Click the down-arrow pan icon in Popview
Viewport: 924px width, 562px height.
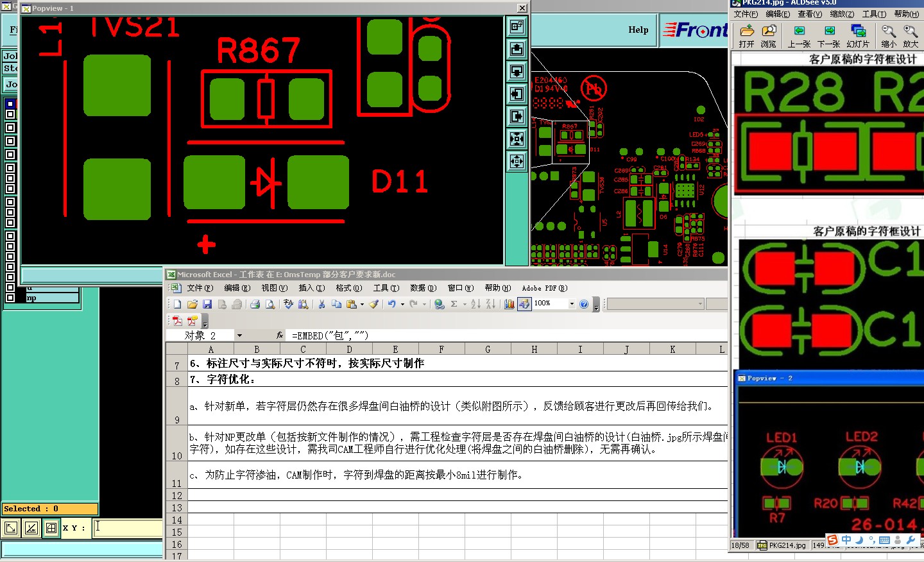pyautogui.click(x=517, y=72)
